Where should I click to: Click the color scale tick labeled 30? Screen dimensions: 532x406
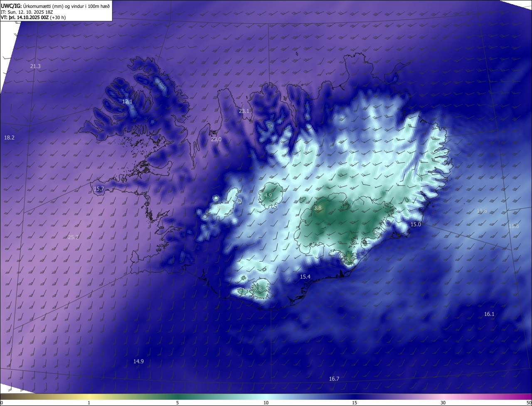click(443, 403)
